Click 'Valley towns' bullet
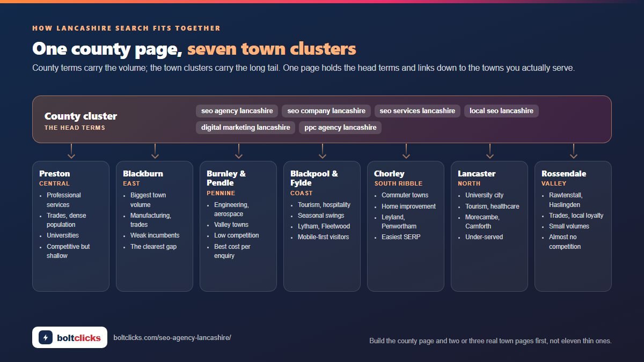Viewport: 644px width, 362px height. [x=231, y=225]
